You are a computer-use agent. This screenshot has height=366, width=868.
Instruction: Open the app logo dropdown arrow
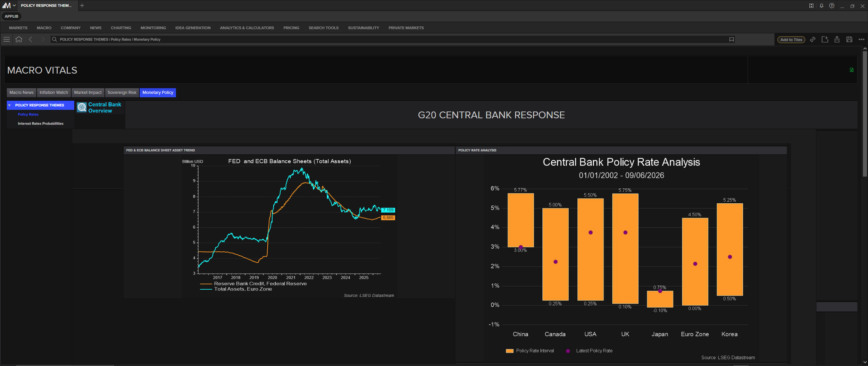pyautogui.click(x=14, y=6)
